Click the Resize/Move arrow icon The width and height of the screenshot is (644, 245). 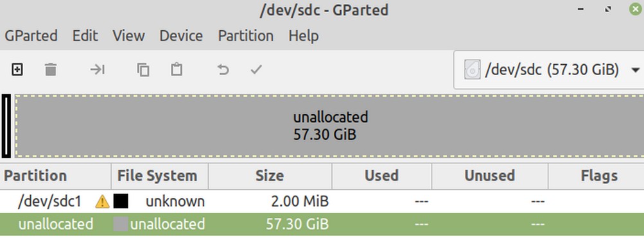[98, 70]
